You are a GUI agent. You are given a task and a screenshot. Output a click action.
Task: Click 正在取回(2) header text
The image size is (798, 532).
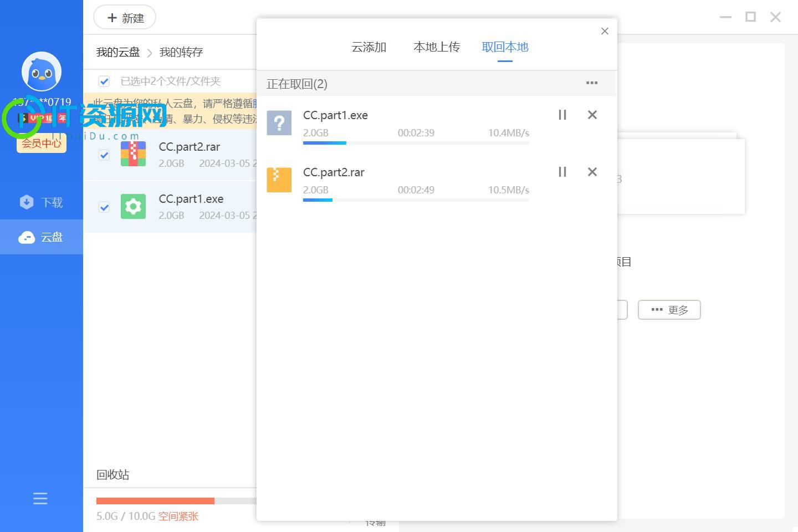click(297, 84)
